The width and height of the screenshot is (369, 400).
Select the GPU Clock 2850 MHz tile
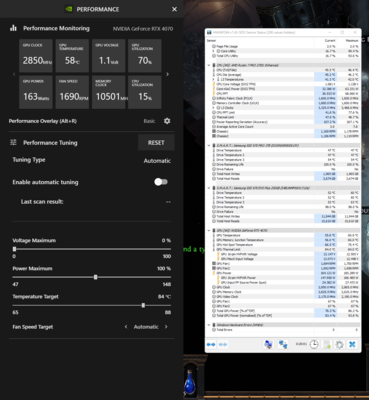[x=36, y=56]
